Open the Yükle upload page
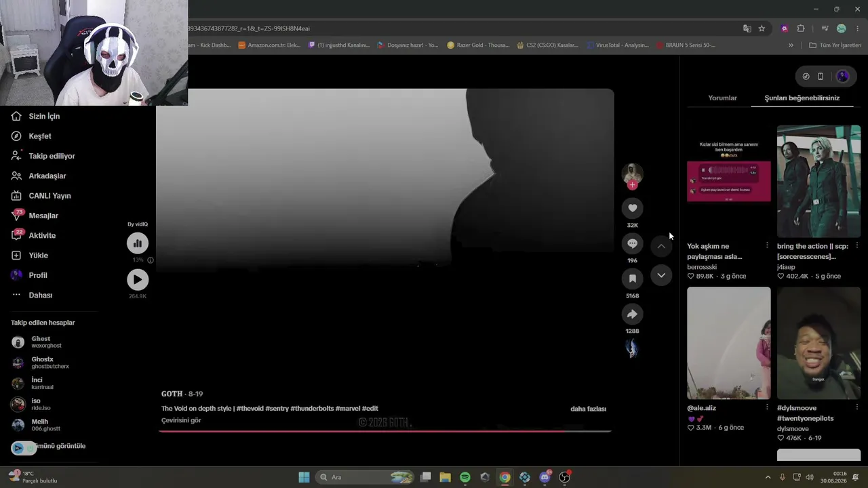This screenshot has height=488, width=868. pyautogui.click(x=29, y=256)
